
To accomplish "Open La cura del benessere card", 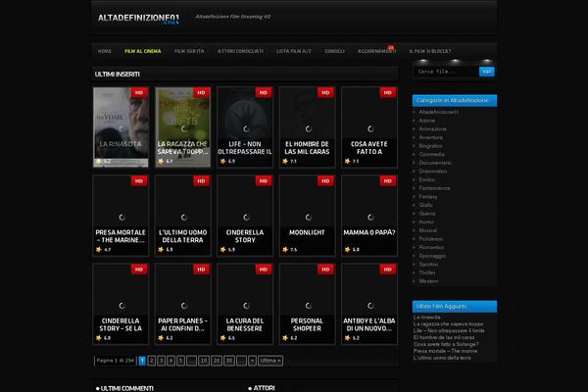I will [245, 304].
